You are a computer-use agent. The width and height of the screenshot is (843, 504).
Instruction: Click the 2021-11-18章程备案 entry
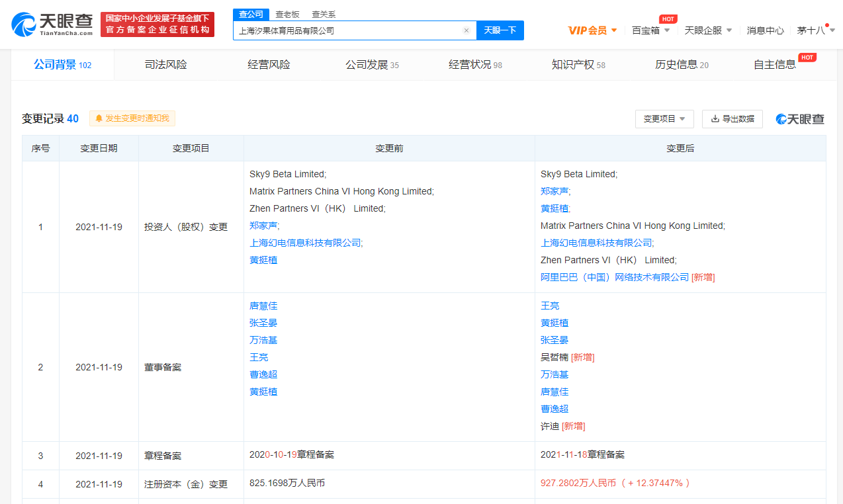pyautogui.click(x=583, y=454)
